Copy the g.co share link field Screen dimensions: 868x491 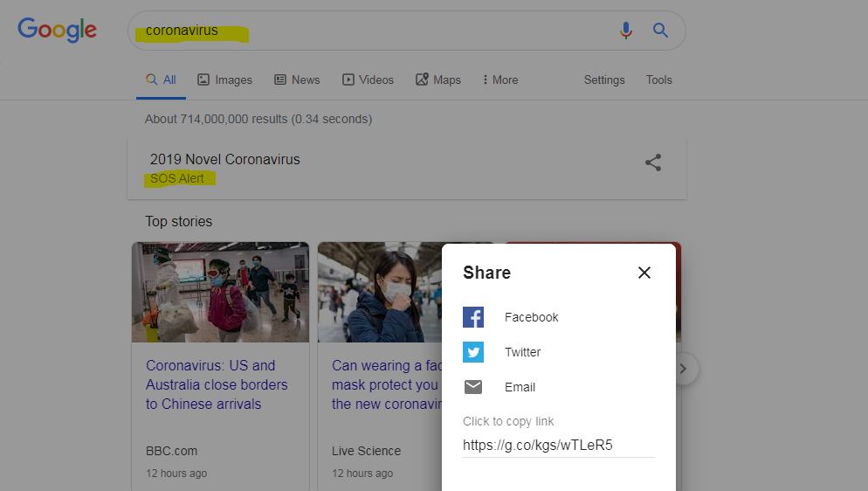559,445
